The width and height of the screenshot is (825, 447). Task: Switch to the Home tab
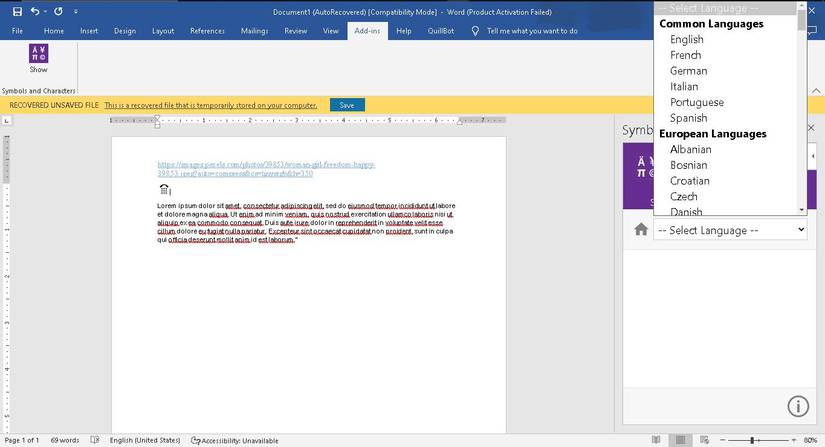[54, 31]
